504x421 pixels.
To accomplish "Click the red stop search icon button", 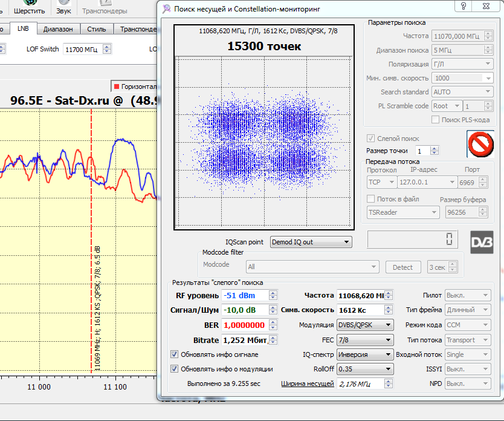I will click(x=480, y=144).
